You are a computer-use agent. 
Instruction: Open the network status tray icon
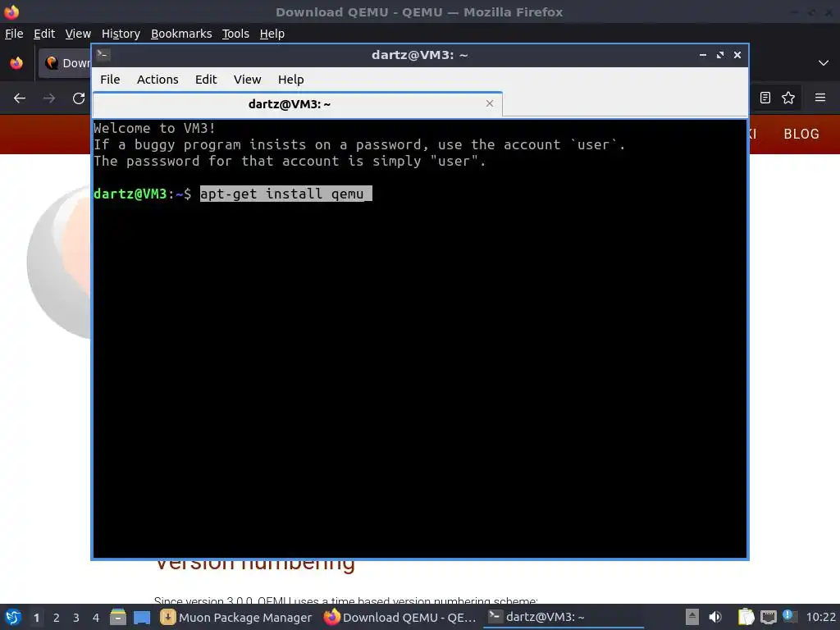(x=768, y=617)
